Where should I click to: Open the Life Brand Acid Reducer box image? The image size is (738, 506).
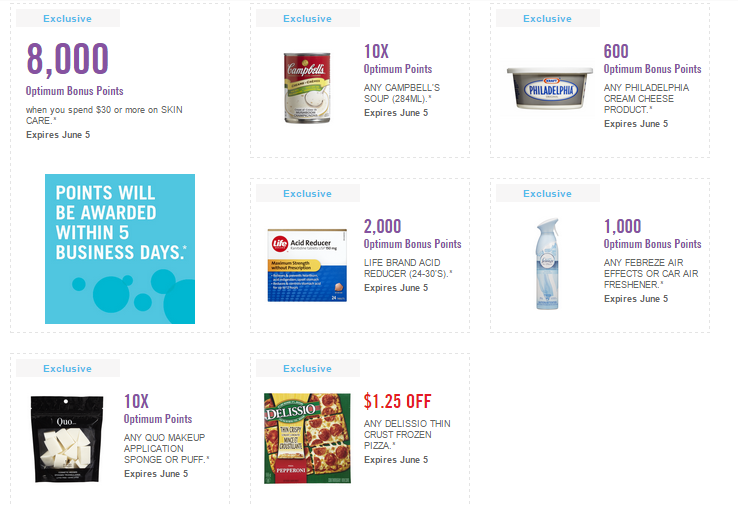[307, 265]
